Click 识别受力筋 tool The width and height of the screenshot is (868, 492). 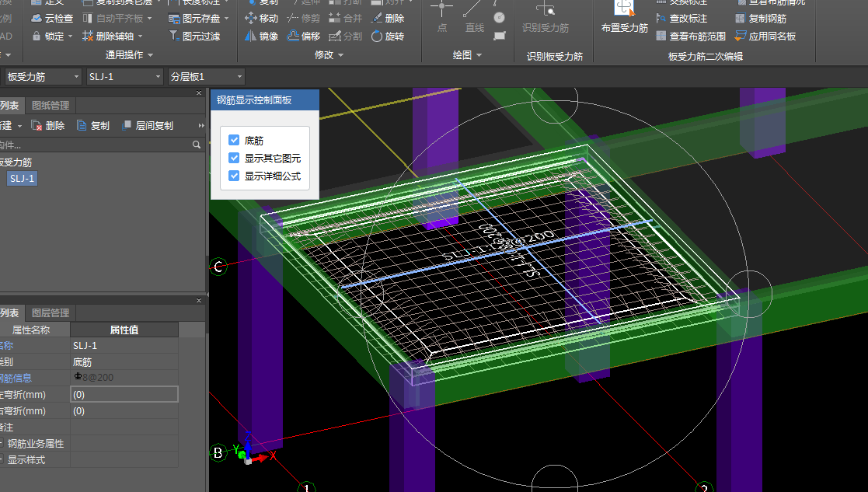[546, 16]
